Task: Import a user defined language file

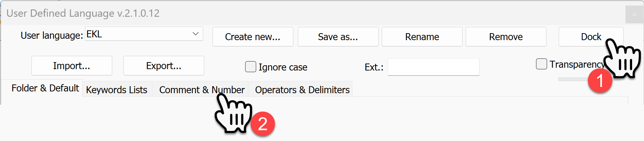Action: click(72, 66)
